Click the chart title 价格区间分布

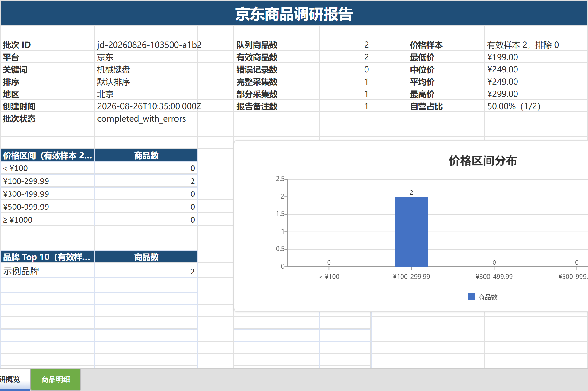(483, 161)
